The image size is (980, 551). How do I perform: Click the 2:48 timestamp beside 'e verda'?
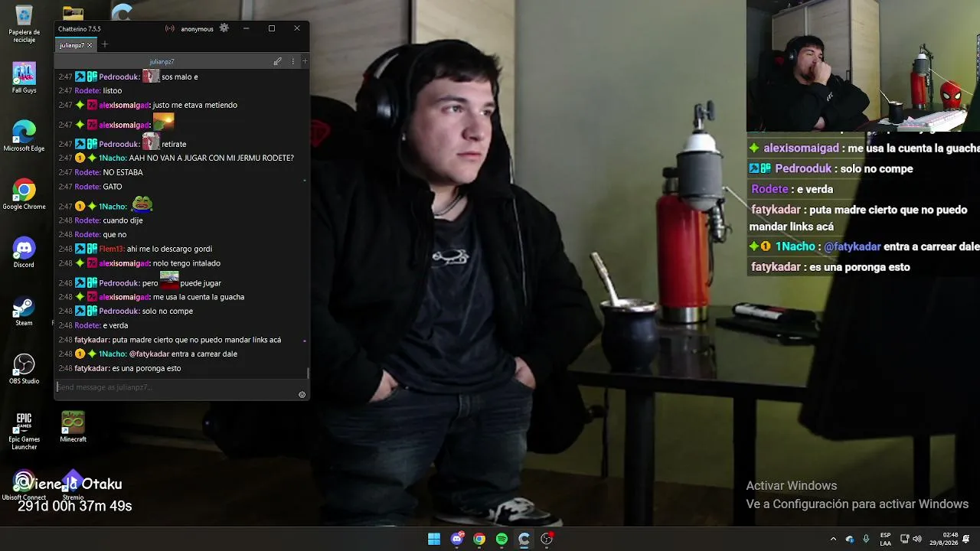click(65, 326)
